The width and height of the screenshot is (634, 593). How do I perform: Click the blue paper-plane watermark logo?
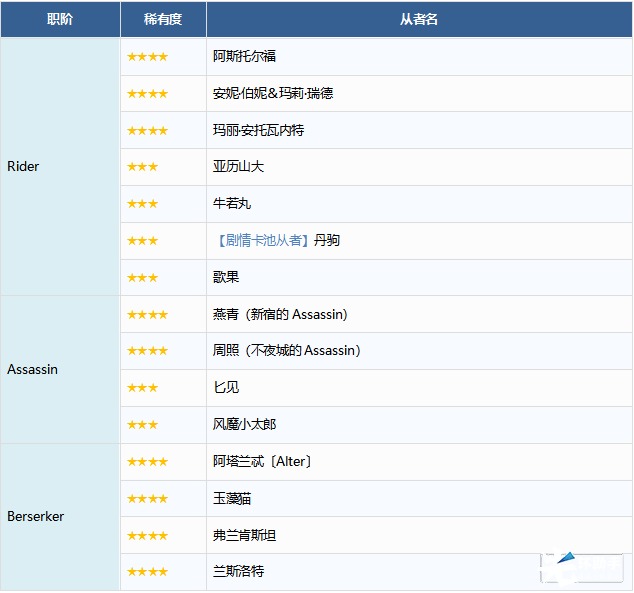(x=567, y=560)
